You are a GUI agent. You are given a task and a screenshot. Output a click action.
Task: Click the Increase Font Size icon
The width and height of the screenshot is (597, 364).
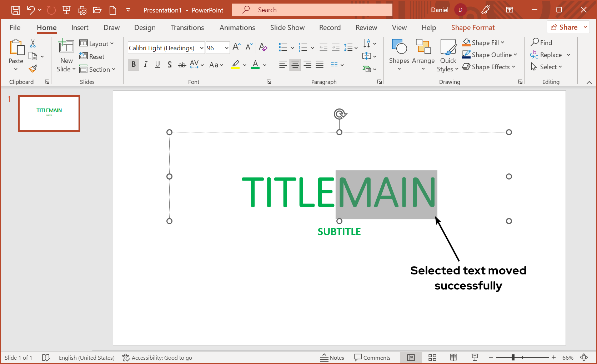[236, 47]
